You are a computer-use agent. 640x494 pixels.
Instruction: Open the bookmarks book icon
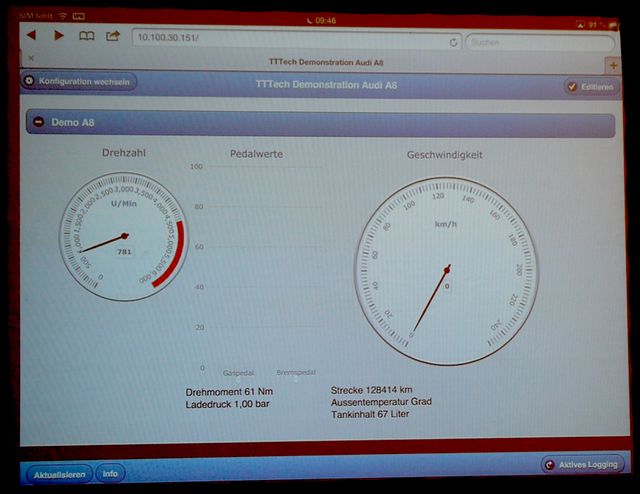pos(86,36)
